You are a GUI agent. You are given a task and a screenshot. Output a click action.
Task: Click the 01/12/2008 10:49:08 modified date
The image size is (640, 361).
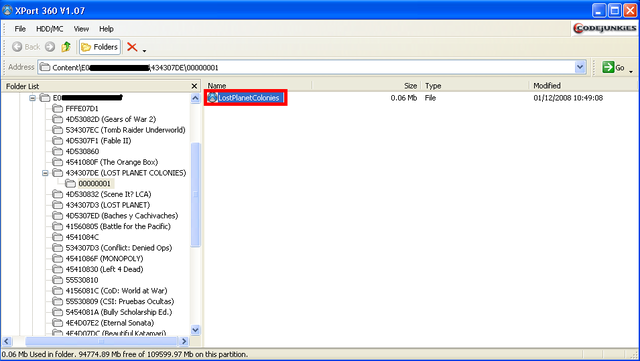click(x=568, y=98)
